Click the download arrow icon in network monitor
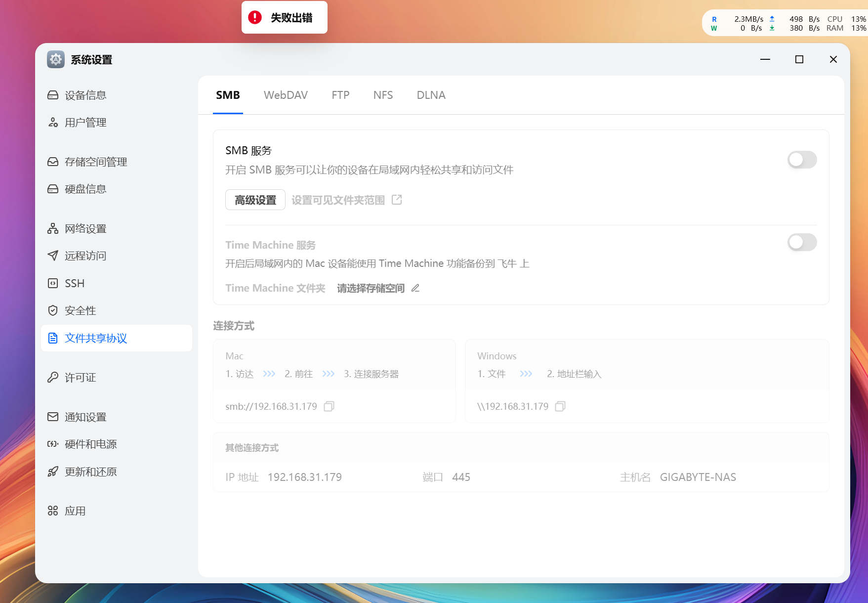Screen dimensions: 868x603 772,28
